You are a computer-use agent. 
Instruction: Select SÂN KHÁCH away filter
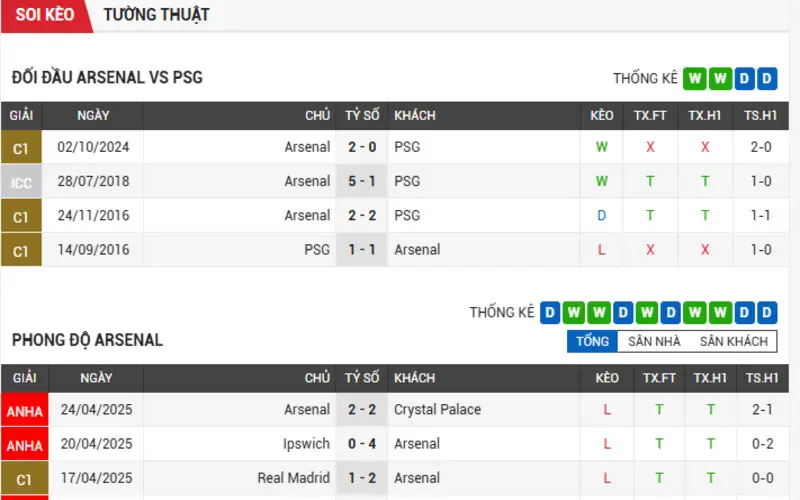coord(734,341)
